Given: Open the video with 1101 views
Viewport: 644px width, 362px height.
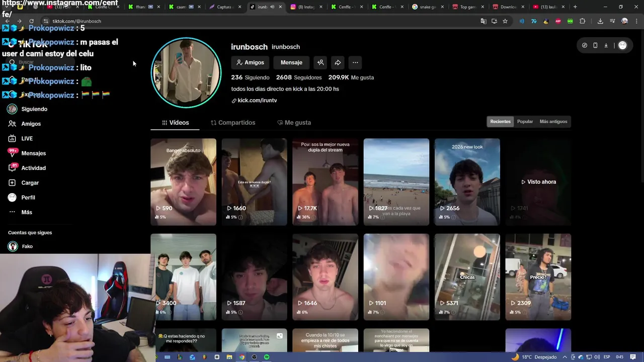Looking at the screenshot, I should click(x=396, y=277).
